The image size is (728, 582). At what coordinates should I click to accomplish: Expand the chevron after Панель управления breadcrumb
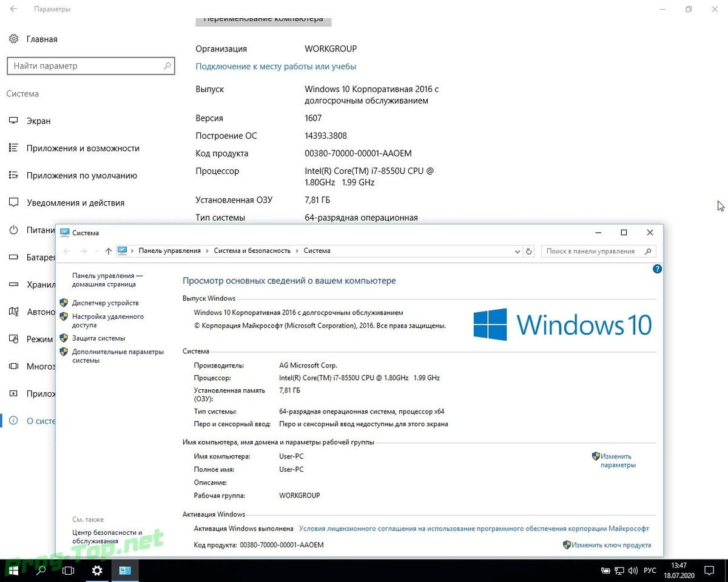tap(207, 251)
